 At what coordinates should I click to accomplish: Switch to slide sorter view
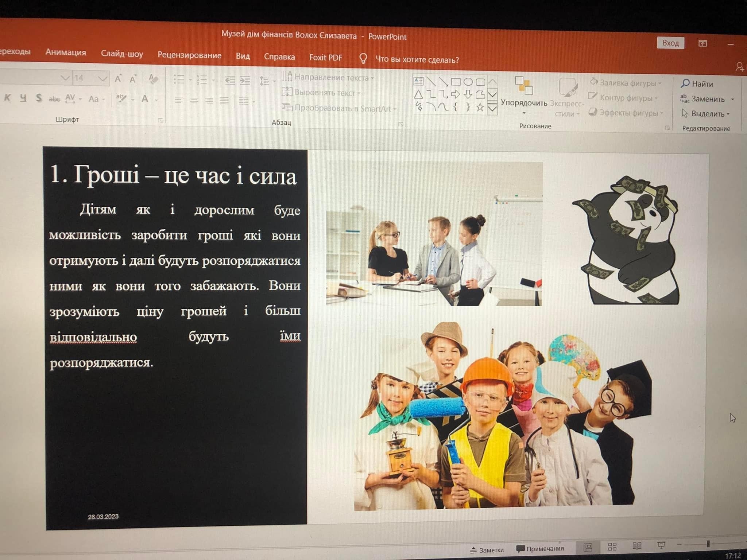pos(612,547)
